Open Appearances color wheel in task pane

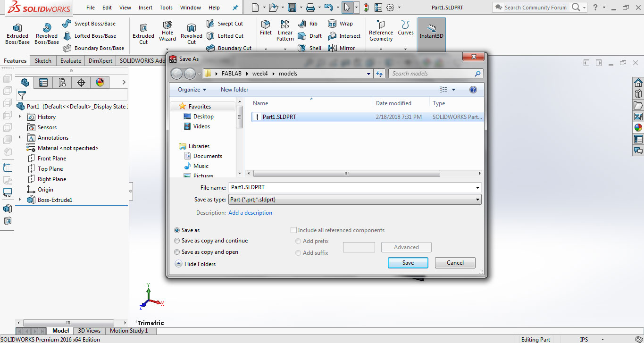click(x=638, y=127)
